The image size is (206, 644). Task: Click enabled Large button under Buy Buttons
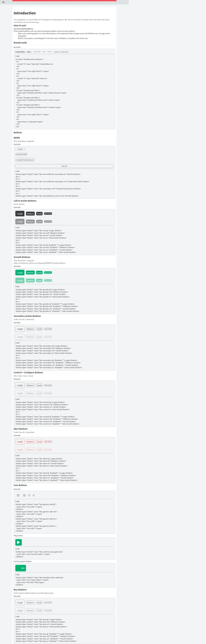(20, 602)
